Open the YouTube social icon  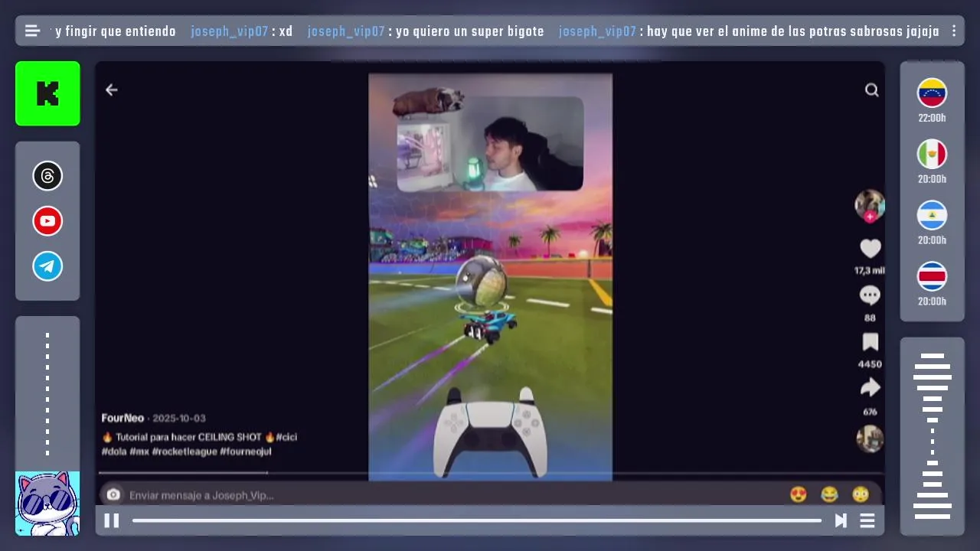(x=47, y=221)
